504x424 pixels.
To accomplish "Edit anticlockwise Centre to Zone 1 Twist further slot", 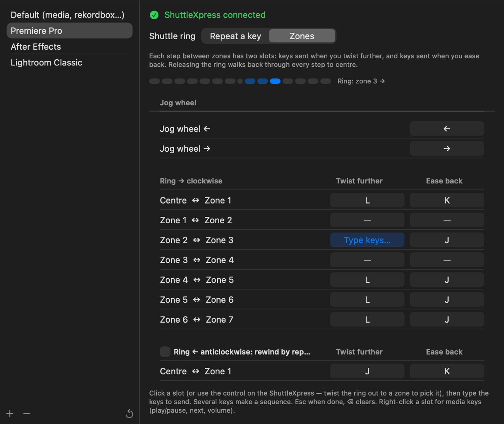I will (x=367, y=371).
